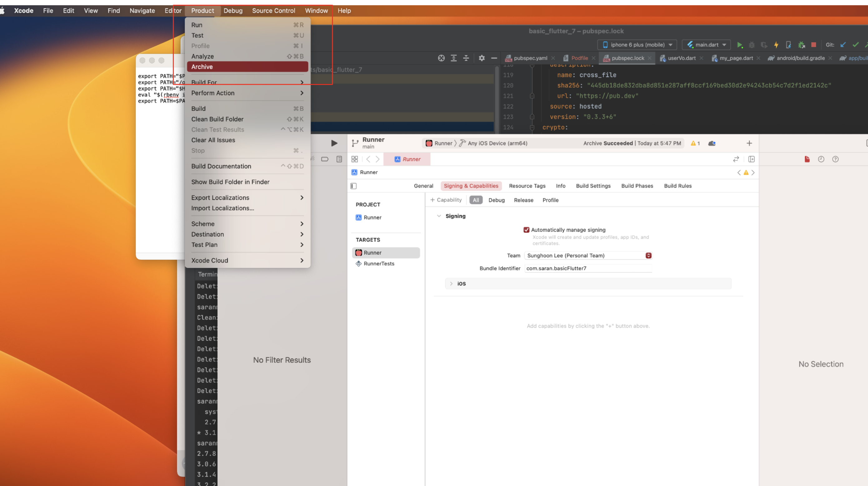Toggle Automatically manage signing checkbox
Screen dimensions: 868x486
526,230
